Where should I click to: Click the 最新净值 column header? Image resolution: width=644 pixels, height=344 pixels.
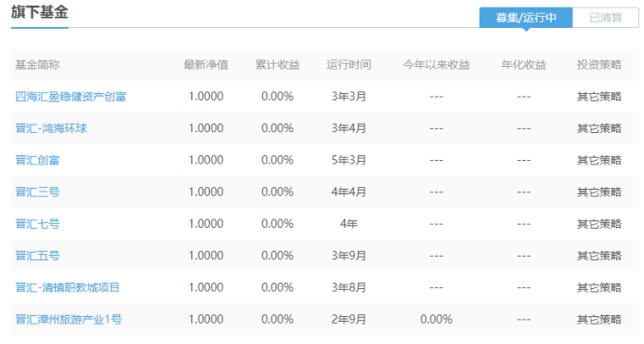(205, 64)
